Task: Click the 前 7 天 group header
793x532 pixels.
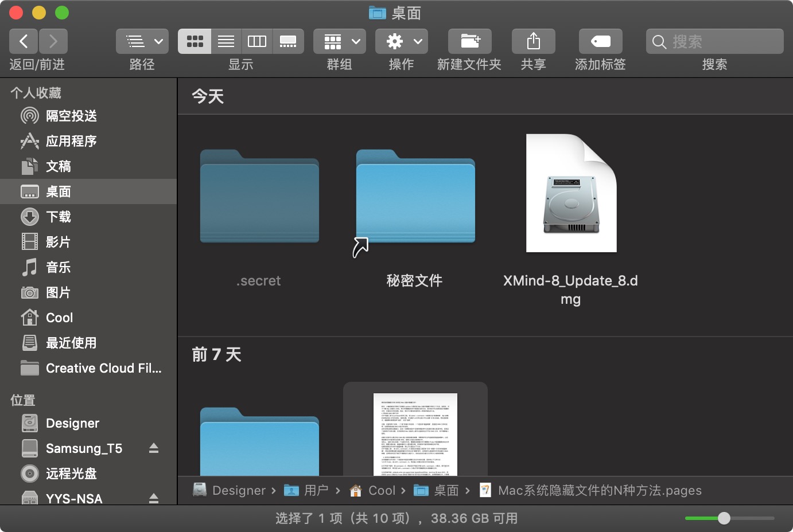Action: pyautogui.click(x=216, y=354)
